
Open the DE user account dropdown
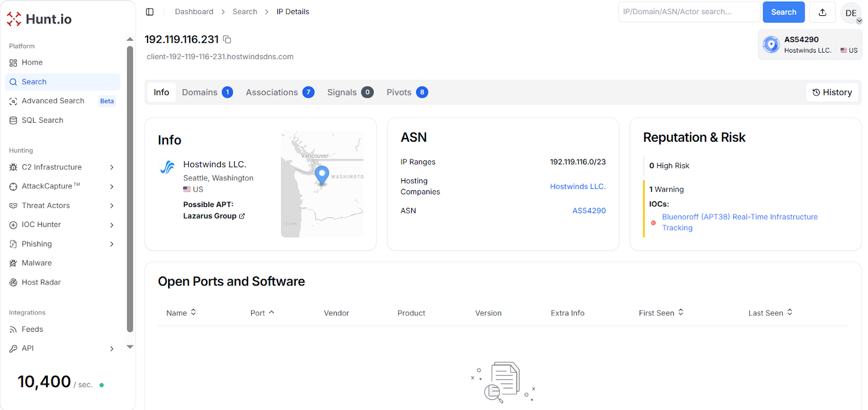pyautogui.click(x=851, y=13)
